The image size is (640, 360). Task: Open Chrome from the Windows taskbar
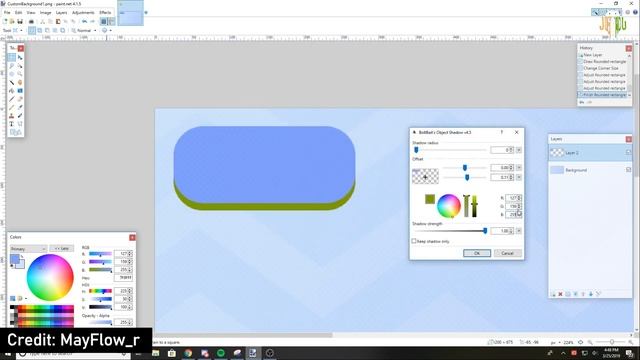(188, 353)
